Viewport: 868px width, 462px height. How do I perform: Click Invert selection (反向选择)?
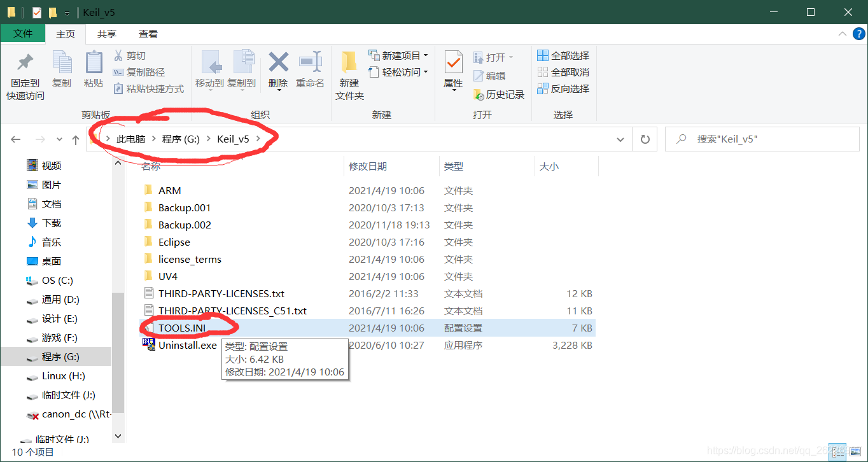(x=563, y=89)
